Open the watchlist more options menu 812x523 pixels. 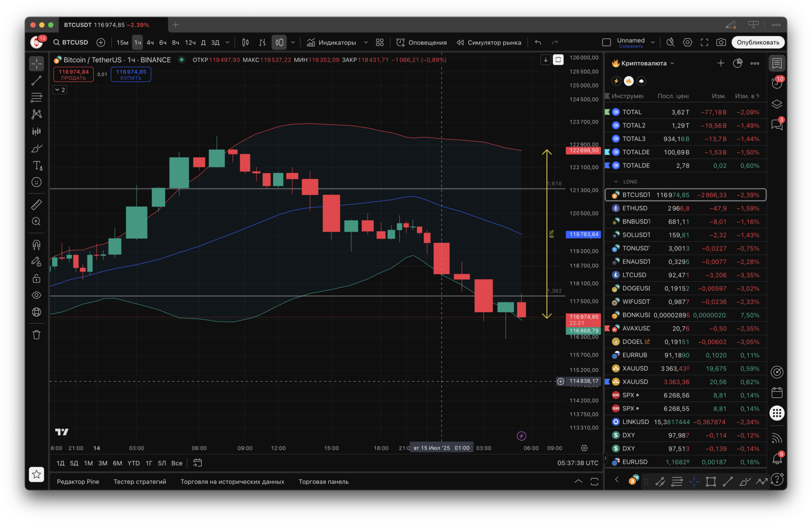pyautogui.click(x=754, y=63)
